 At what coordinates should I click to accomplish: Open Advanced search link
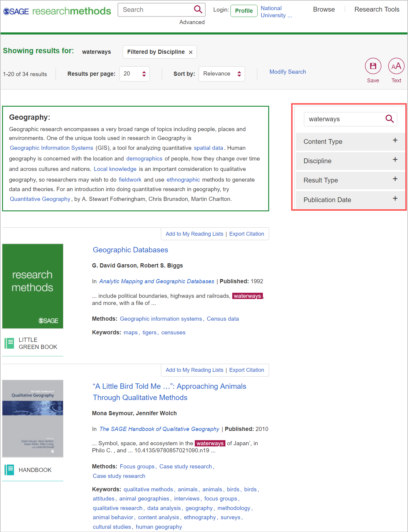(x=192, y=22)
